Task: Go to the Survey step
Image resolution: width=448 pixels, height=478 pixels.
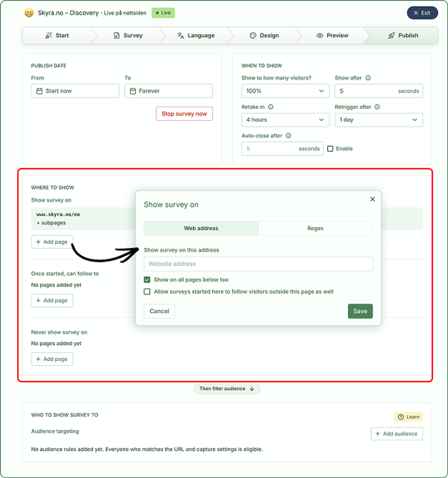Action: (128, 36)
